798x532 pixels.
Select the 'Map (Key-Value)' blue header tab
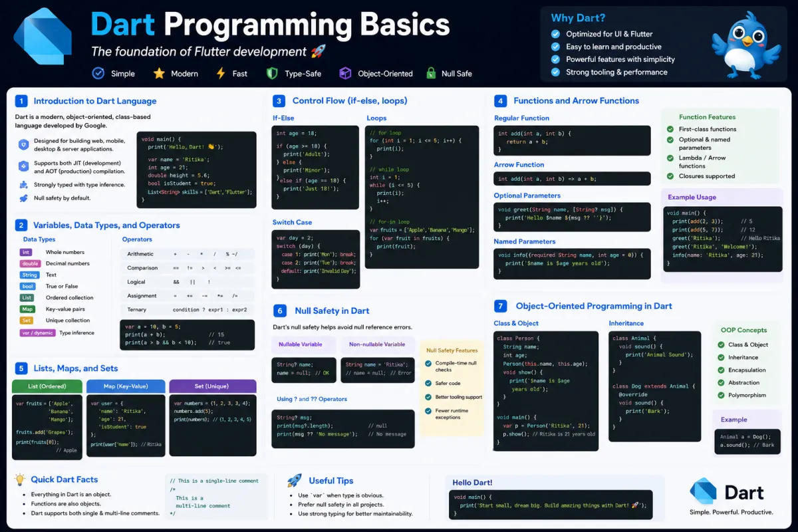(x=126, y=386)
